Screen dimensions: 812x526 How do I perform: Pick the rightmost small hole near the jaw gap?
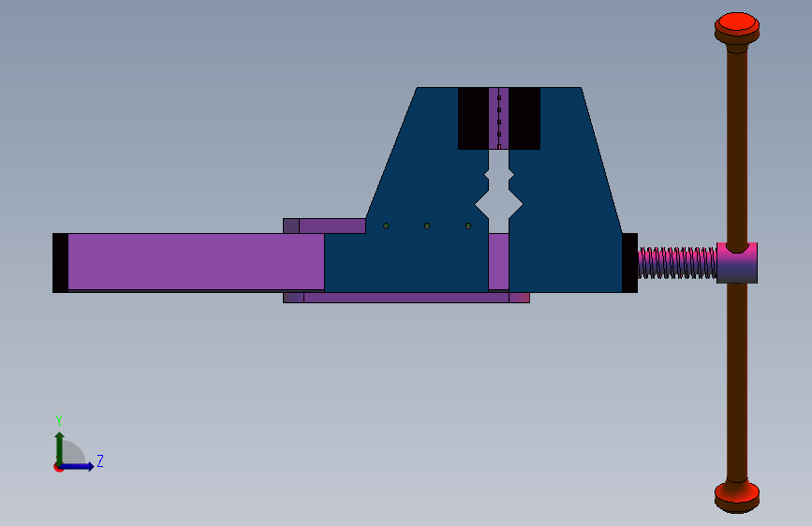(468, 226)
